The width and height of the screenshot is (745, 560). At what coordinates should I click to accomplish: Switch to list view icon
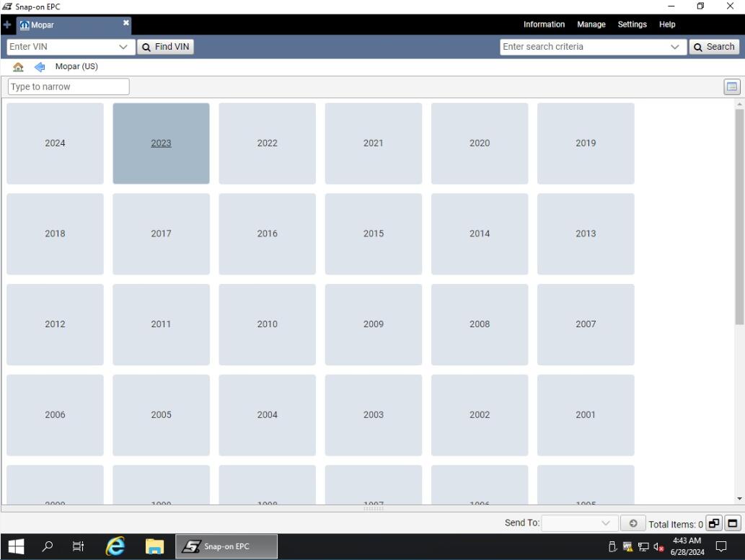(732, 87)
